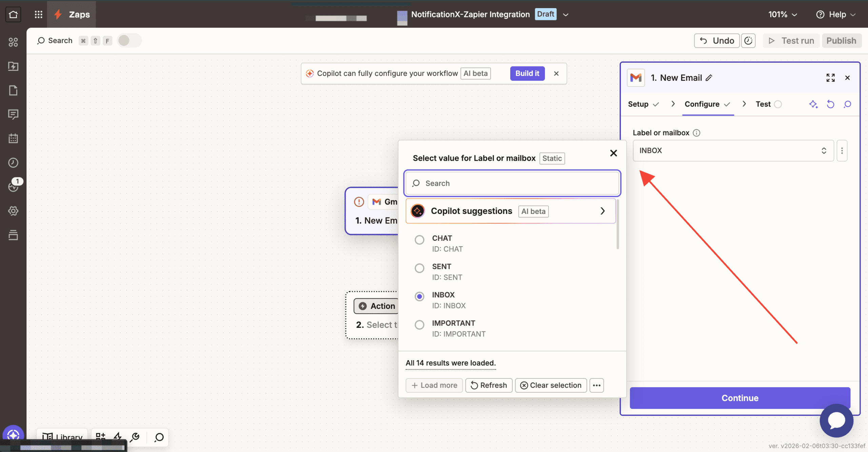Open the 101% zoom level dropdown
This screenshot has width=868, height=452.
783,14
